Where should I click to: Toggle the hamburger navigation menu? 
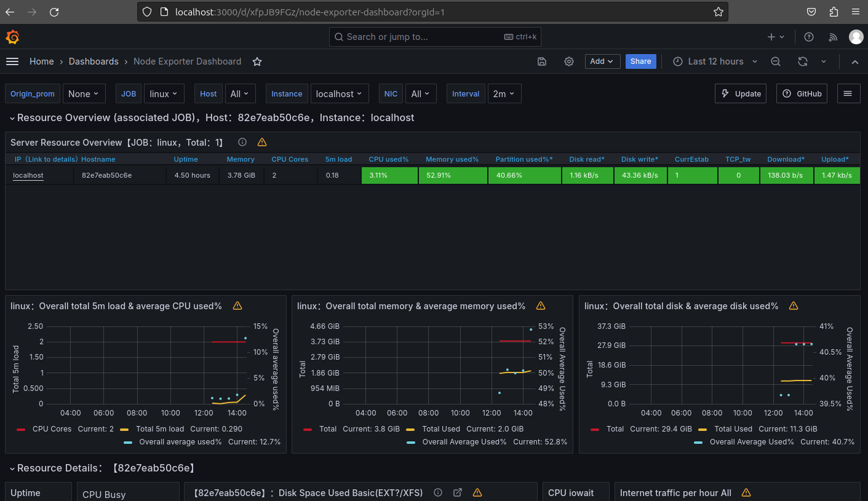click(x=12, y=61)
